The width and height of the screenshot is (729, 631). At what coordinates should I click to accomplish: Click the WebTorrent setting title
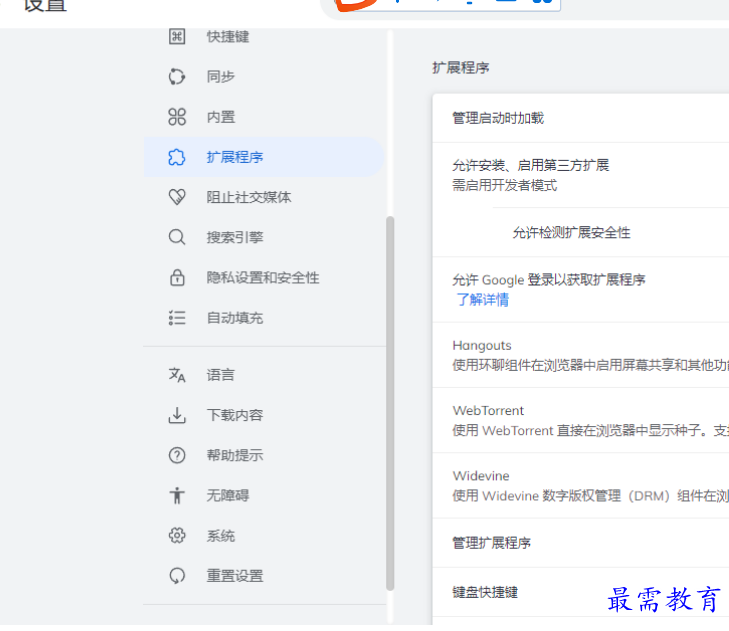tap(488, 411)
